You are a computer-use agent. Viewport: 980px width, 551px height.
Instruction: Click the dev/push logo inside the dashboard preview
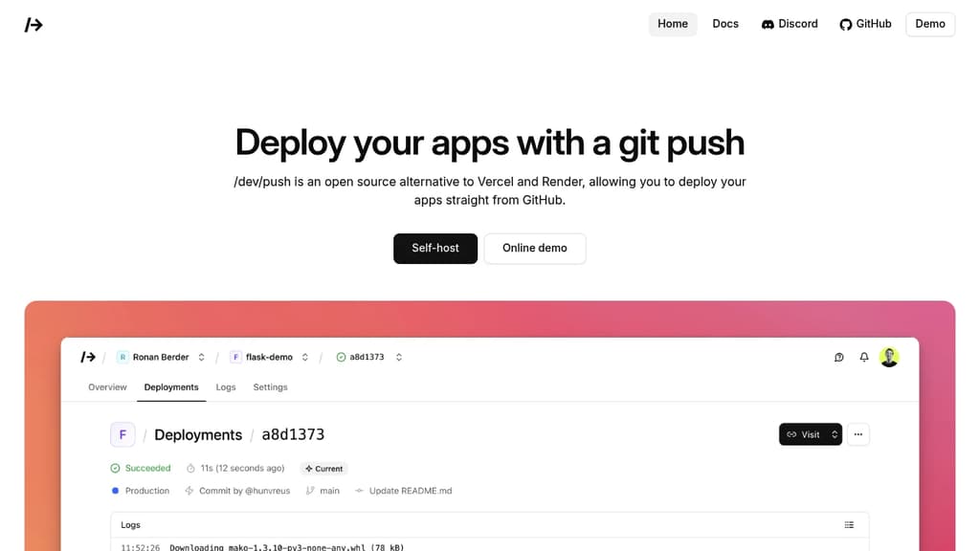pos(87,356)
